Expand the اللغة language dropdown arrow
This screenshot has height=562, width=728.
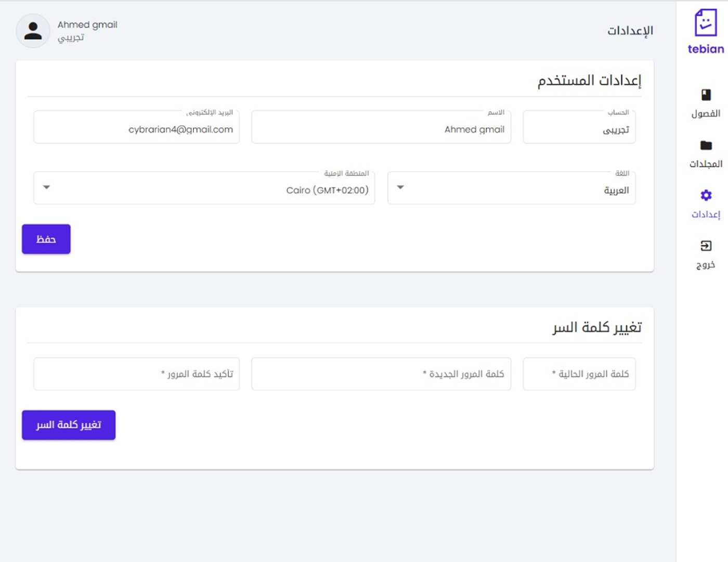click(400, 187)
